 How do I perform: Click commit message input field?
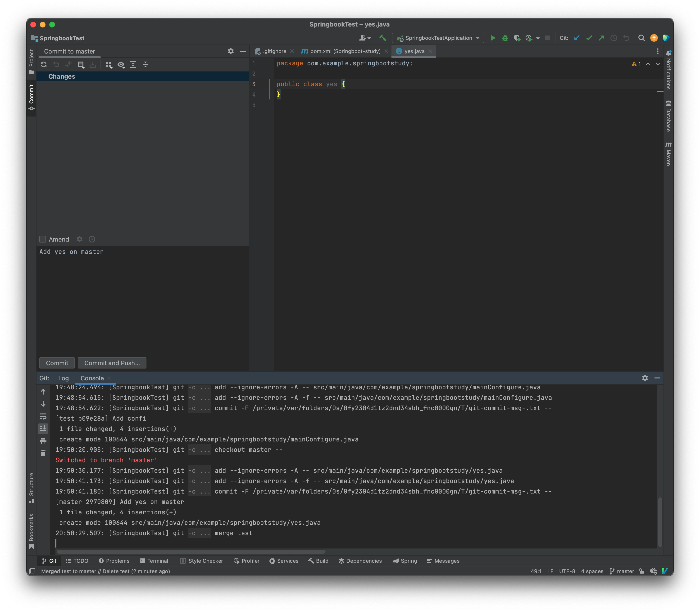point(143,300)
